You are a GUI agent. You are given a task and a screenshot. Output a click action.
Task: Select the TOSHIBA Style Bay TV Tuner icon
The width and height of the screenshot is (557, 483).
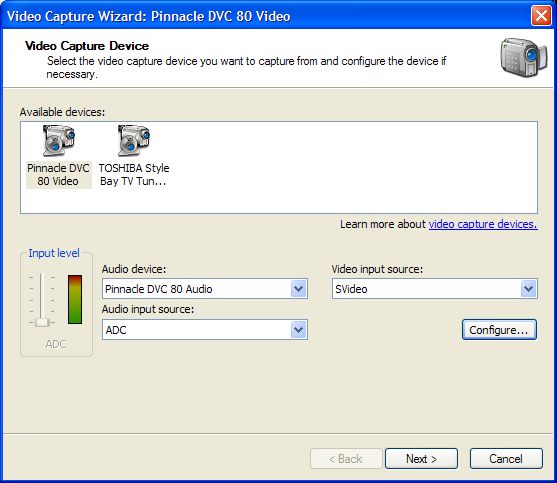(134, 141)
